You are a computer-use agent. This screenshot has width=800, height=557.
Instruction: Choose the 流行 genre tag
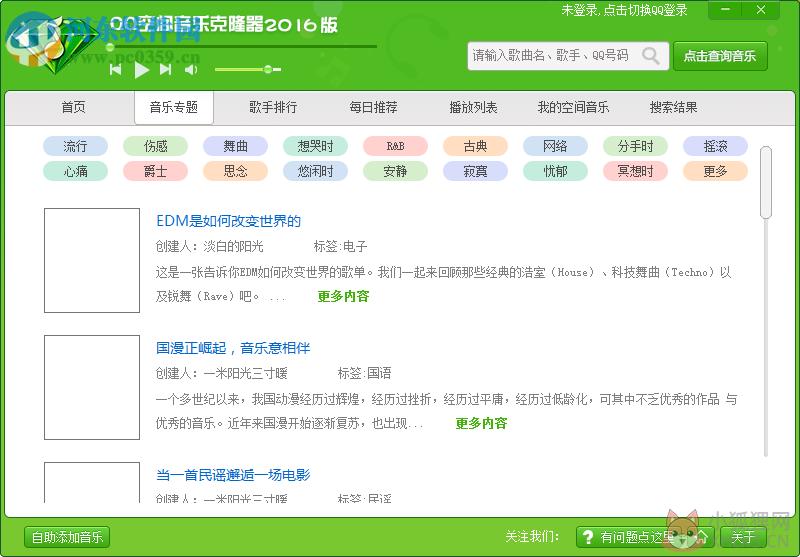[76, 146]
